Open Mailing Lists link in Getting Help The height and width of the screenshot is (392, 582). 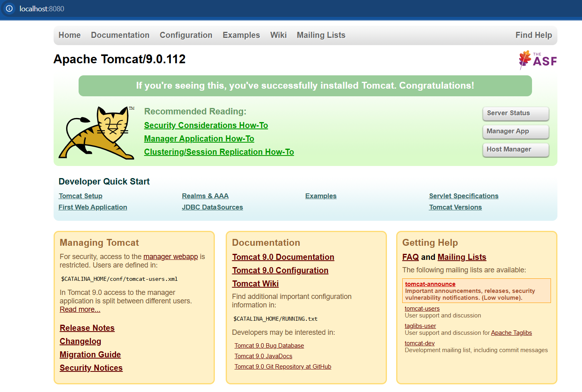(462, 257)
